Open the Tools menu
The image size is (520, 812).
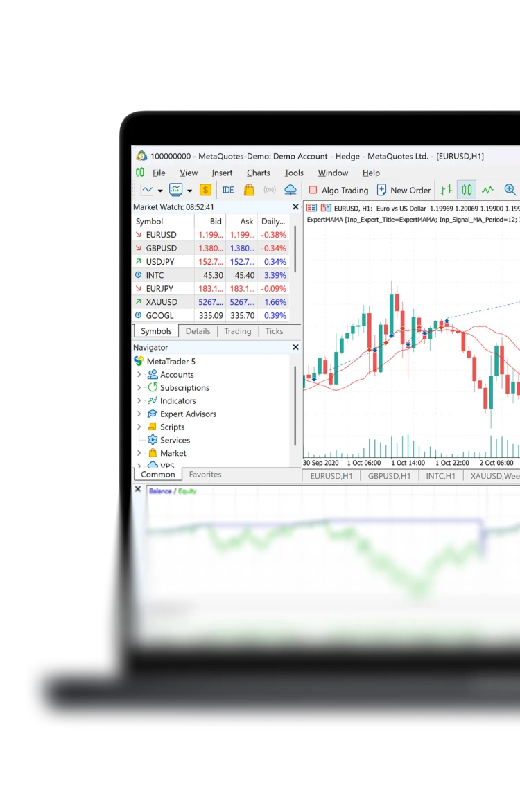(x=294, y=173)
